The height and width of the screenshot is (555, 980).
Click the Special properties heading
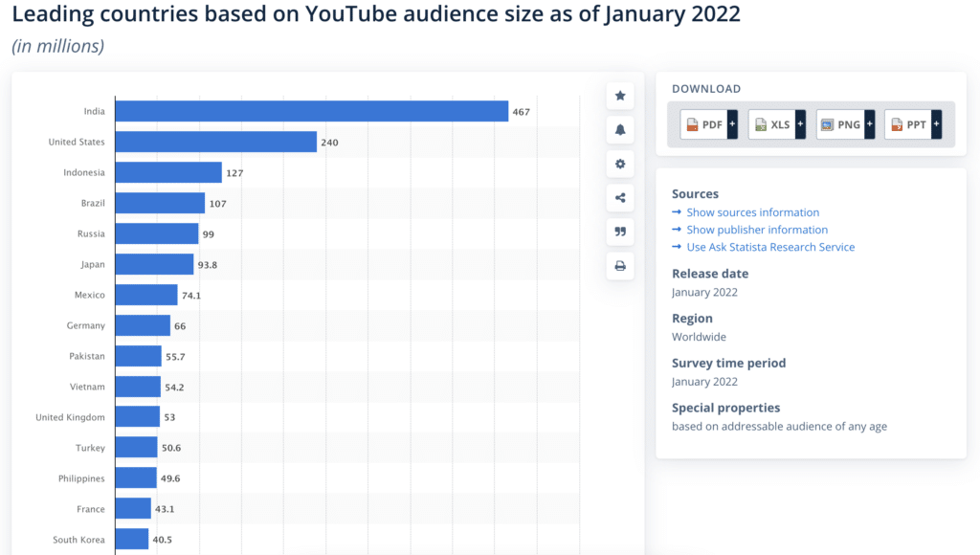[x=725, y=409]
